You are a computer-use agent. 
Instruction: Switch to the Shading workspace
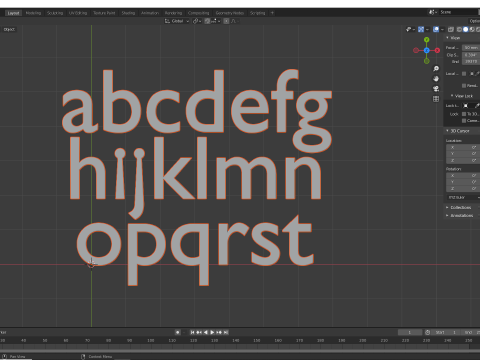[128, 13]
